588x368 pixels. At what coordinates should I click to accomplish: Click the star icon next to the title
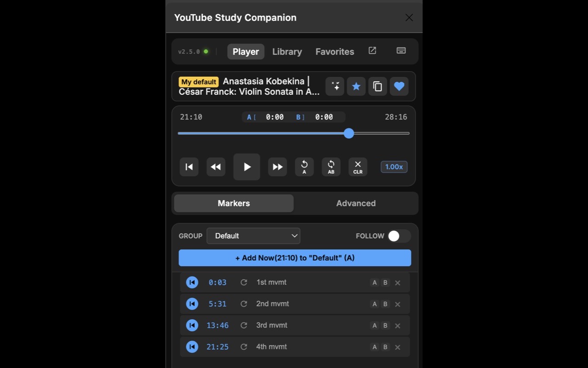coord(356,86)
